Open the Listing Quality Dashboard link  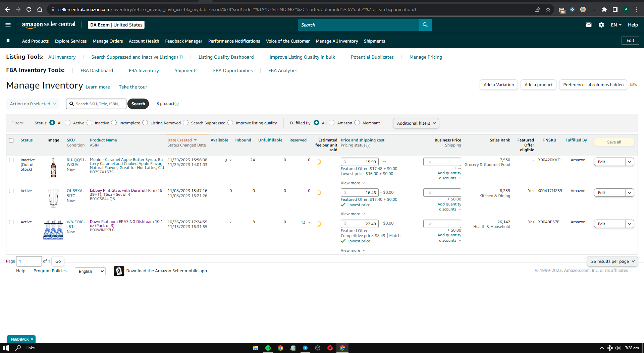pyautogui.click(x=226, y=57)
